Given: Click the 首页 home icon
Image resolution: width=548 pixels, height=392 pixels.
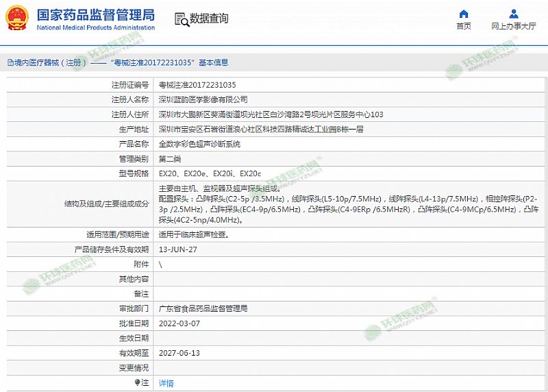Looking at the screenshot, I should point(464,14).
